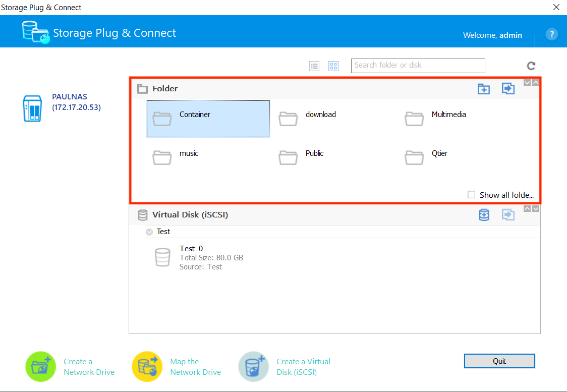Click the PAULNAS (172.17.20.53) label
Image resolution: width=567 pixels, height=392 pixels.
76,102
